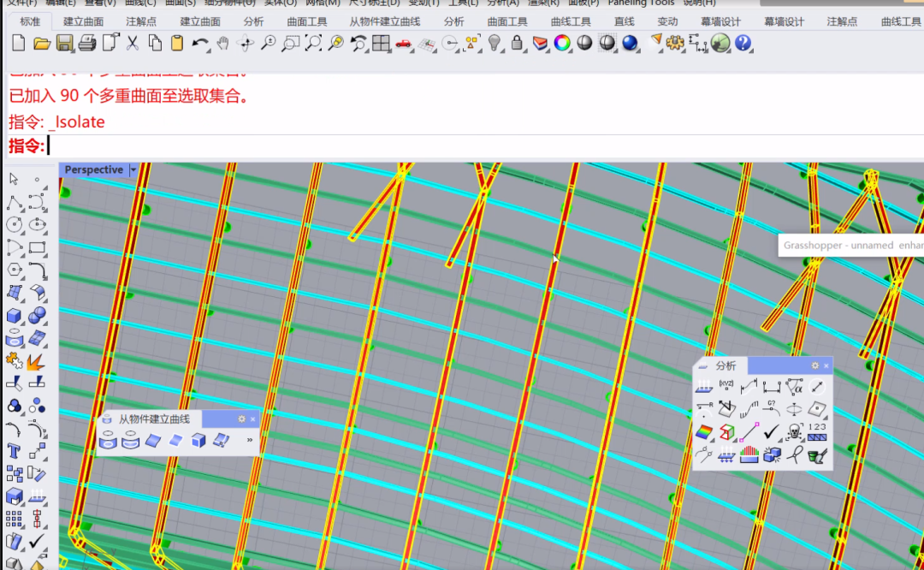Click the skull select bad objects icon
Viewport: 924px width, 570px height.
tap(794, 432)
